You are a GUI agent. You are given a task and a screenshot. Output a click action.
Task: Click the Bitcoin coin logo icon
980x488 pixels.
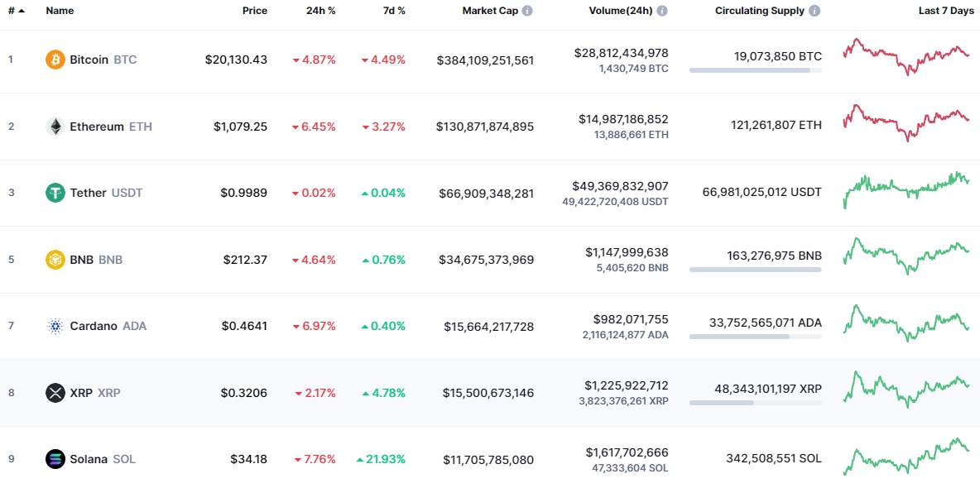pos(55,60)
